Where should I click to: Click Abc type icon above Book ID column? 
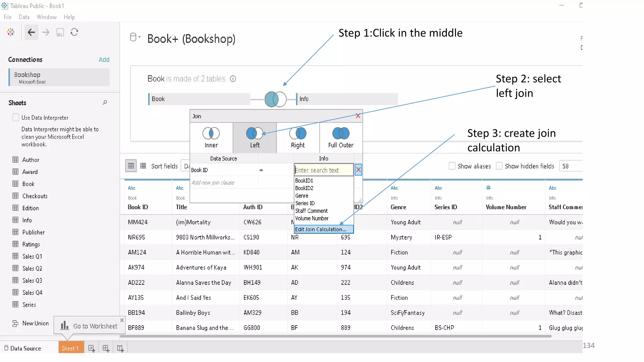132,188
